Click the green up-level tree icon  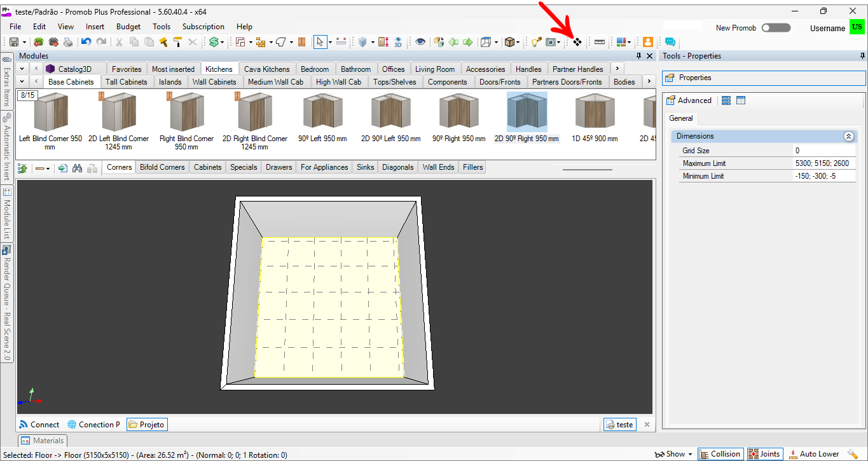tap(22, 169)
